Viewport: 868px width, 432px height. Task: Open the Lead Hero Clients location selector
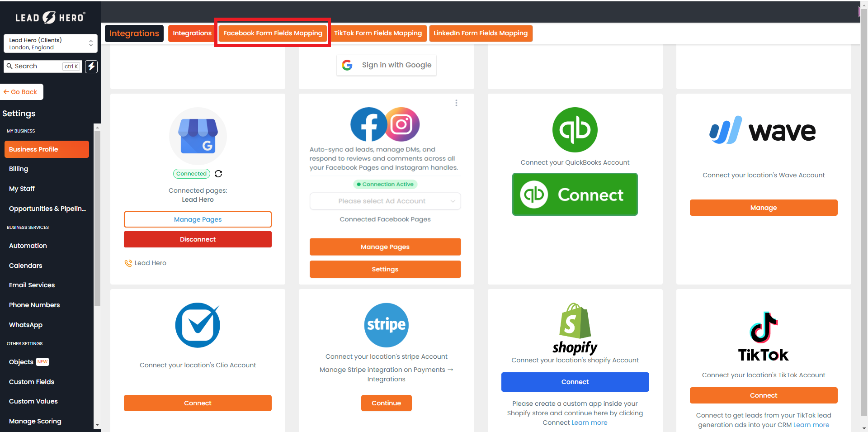50,43
